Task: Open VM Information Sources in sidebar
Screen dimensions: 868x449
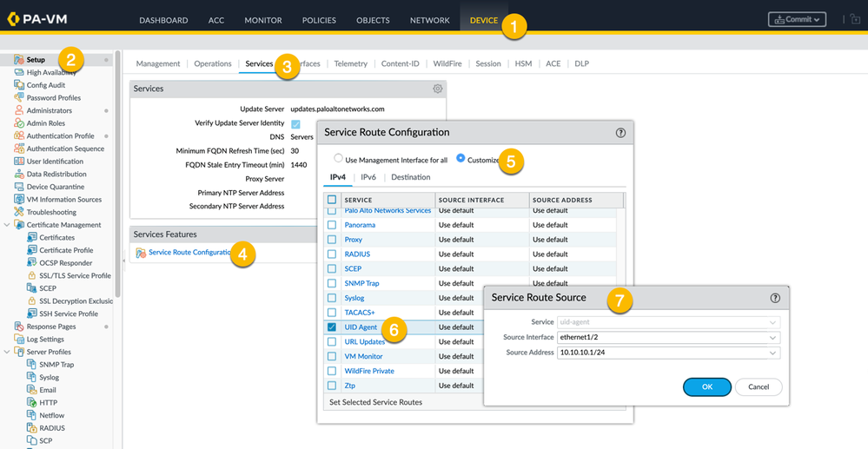Action: (63, 200)
